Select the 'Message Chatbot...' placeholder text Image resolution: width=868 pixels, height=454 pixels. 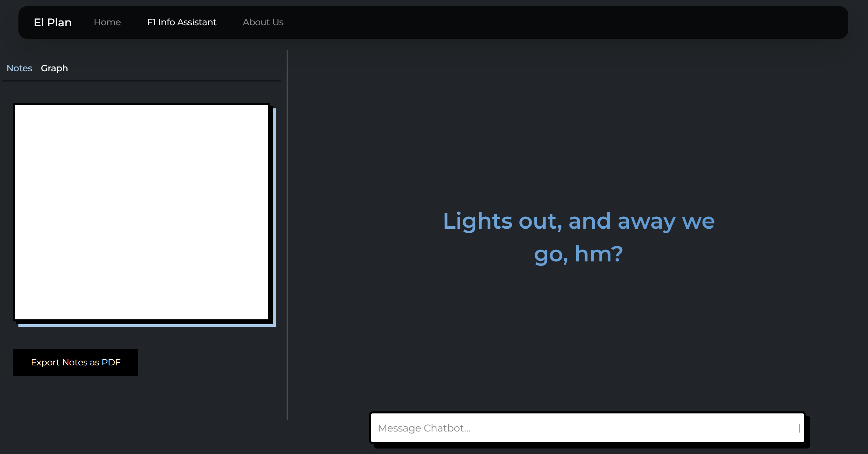pyautogui.click(x=424, y=428)
